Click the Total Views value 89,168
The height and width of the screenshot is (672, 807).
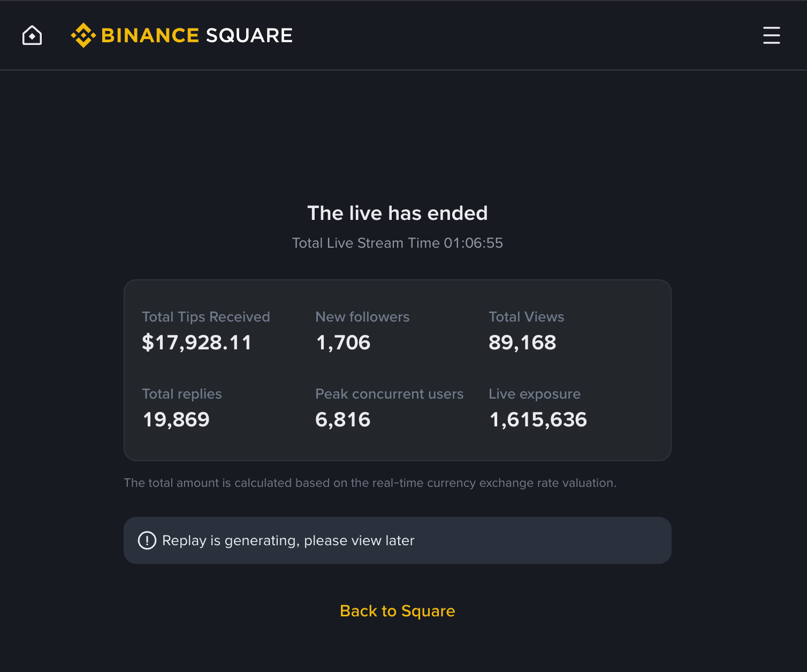[x=522, y=343]
